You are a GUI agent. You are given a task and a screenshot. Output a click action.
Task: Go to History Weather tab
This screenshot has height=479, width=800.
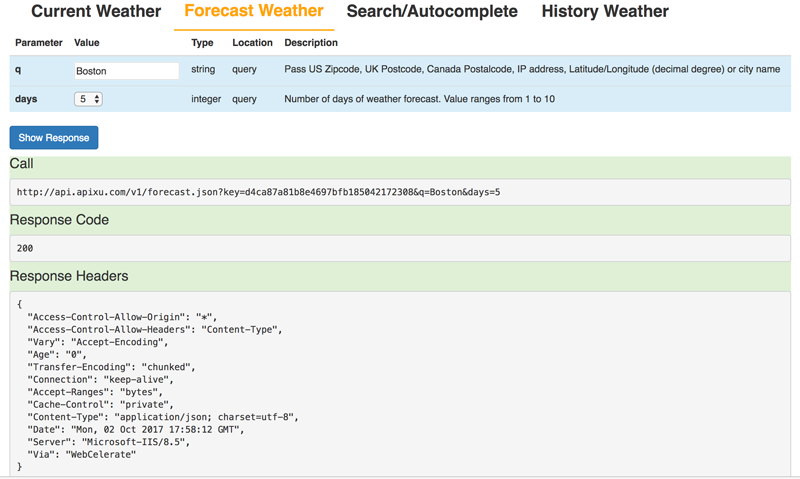605,11
